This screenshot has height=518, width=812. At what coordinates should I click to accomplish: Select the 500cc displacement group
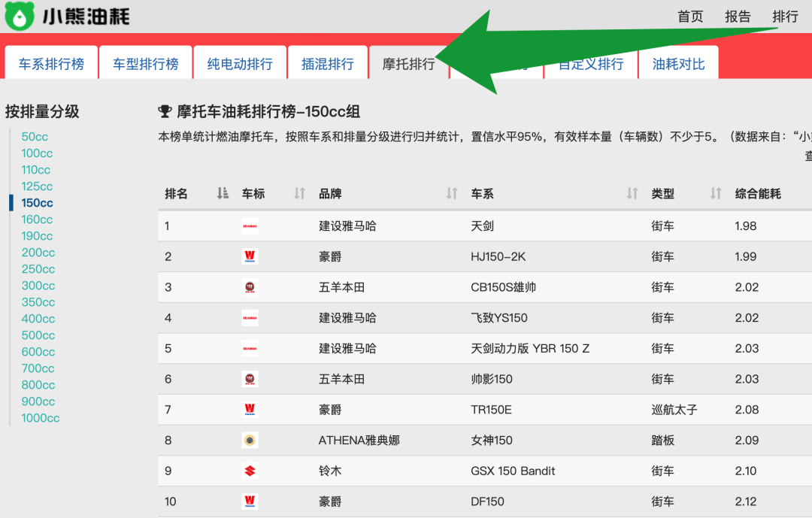click(38, 335)
